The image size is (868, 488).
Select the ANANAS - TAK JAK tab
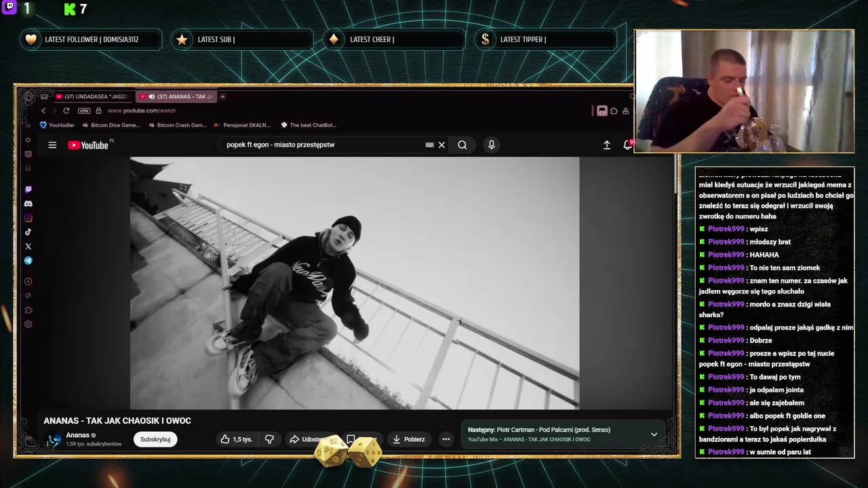click(176, 96)
